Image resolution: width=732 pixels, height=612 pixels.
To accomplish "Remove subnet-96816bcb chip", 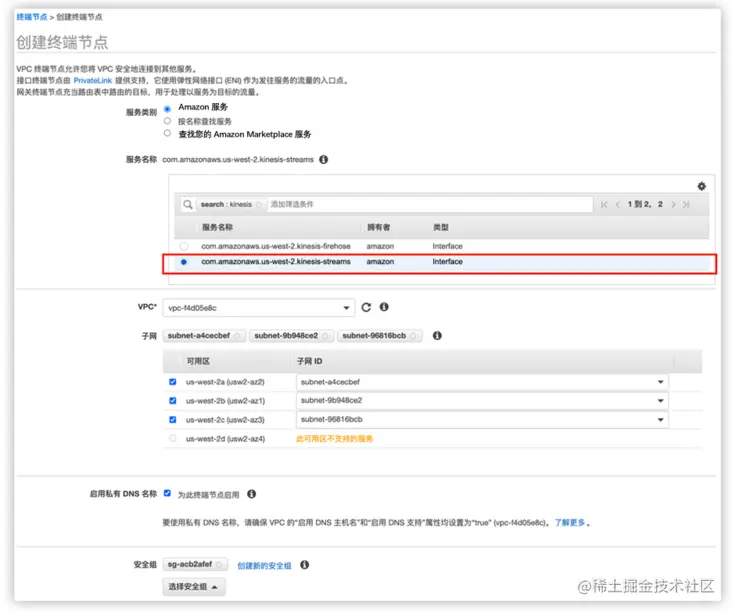I will click(x=413, y=336).
